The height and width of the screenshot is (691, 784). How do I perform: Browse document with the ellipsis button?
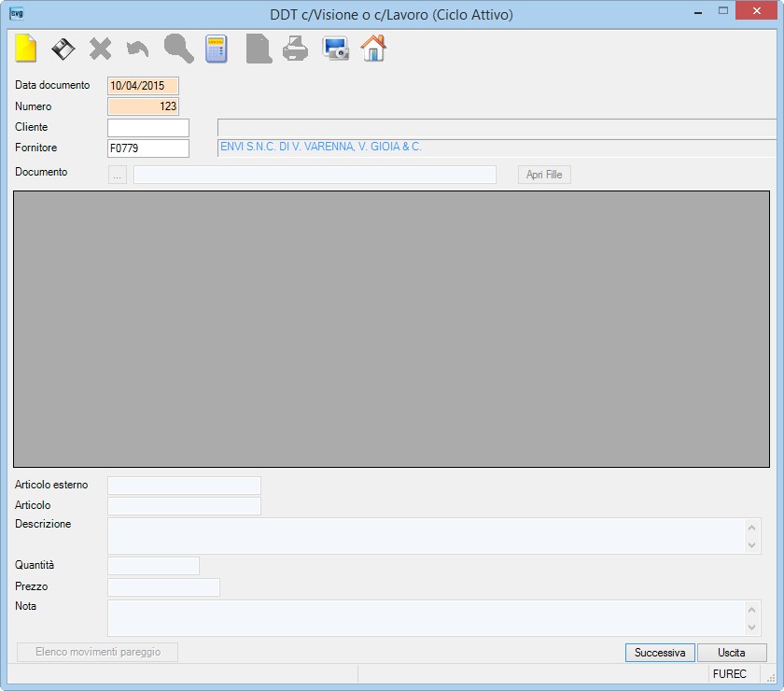[117, 175]
